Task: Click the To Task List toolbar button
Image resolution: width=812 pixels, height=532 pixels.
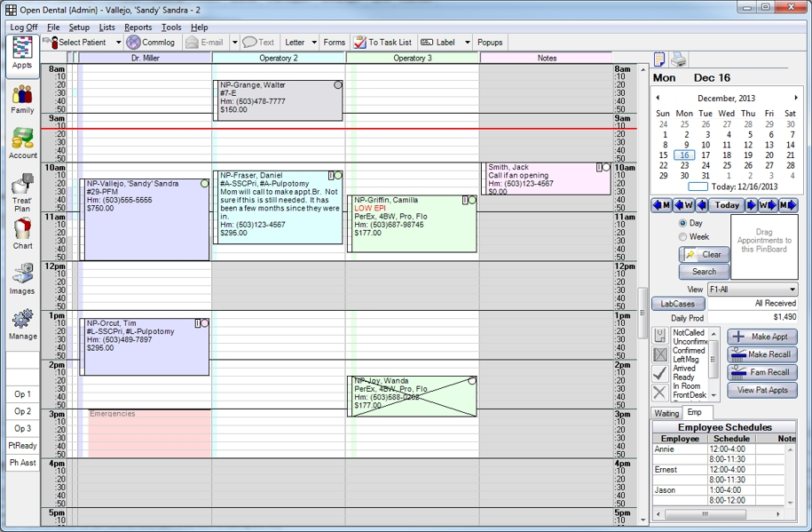Action: tap(382, 43)
